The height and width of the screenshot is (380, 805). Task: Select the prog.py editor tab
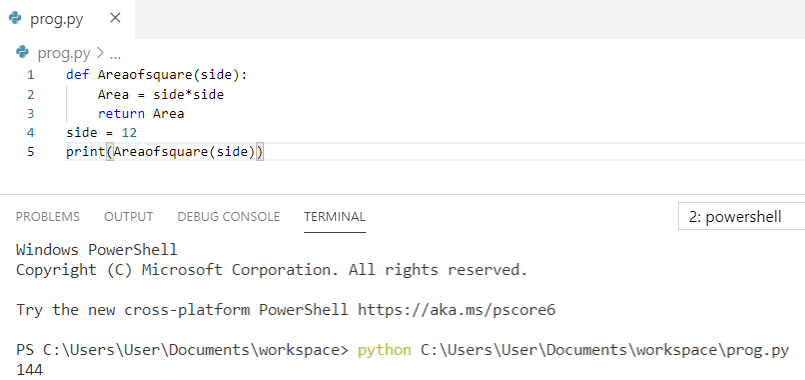[67, 19]
